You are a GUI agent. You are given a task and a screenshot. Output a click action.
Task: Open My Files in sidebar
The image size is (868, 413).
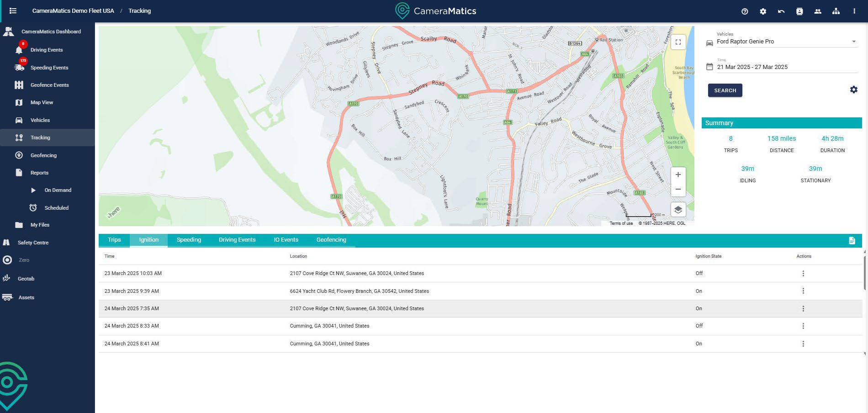(x=40, y=225)
